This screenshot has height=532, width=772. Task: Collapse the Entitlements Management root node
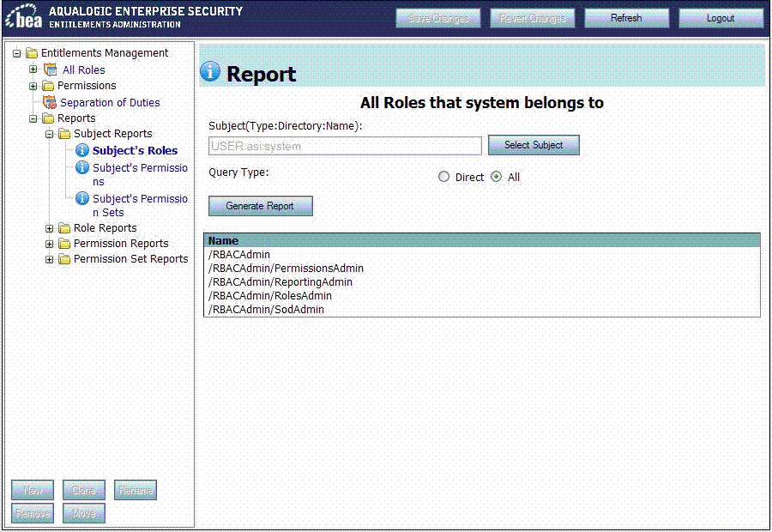point(17,53)
